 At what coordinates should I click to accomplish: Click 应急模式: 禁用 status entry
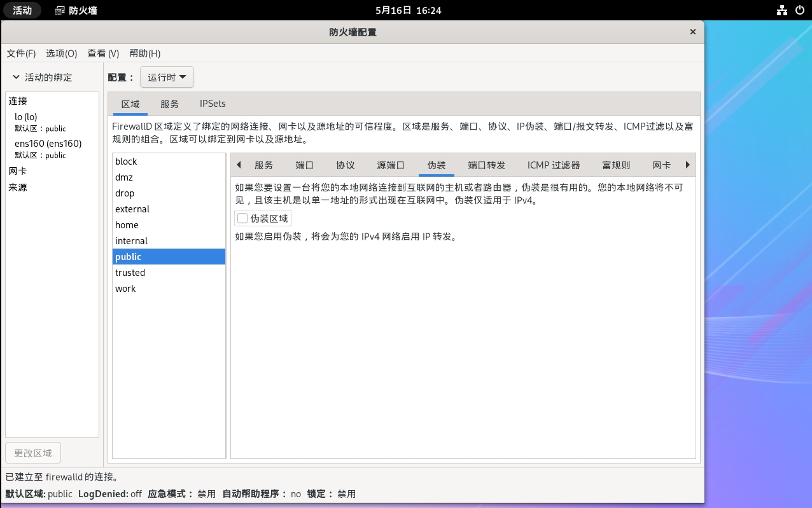[181, 494]
